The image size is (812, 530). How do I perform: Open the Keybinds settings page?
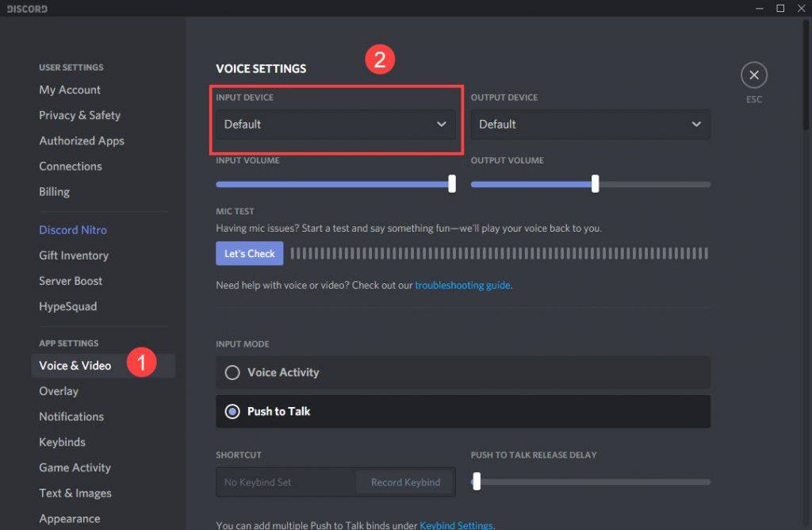click(x=62, y=442)
